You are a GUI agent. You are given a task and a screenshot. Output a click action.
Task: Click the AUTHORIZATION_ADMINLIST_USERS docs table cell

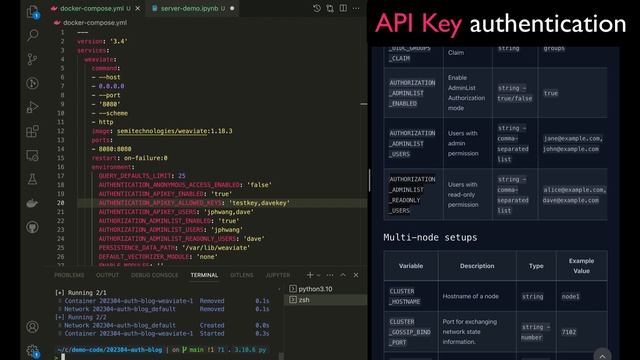point(412,143)
